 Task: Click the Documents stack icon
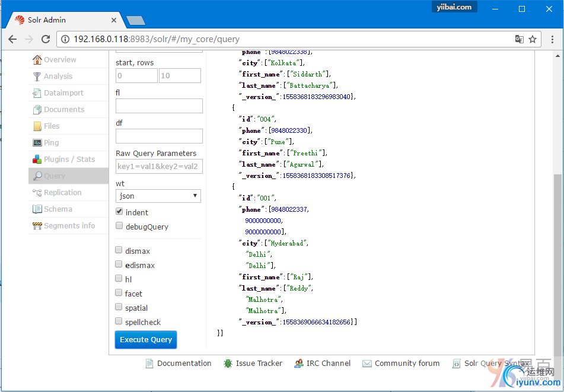(x=37, y=109)
